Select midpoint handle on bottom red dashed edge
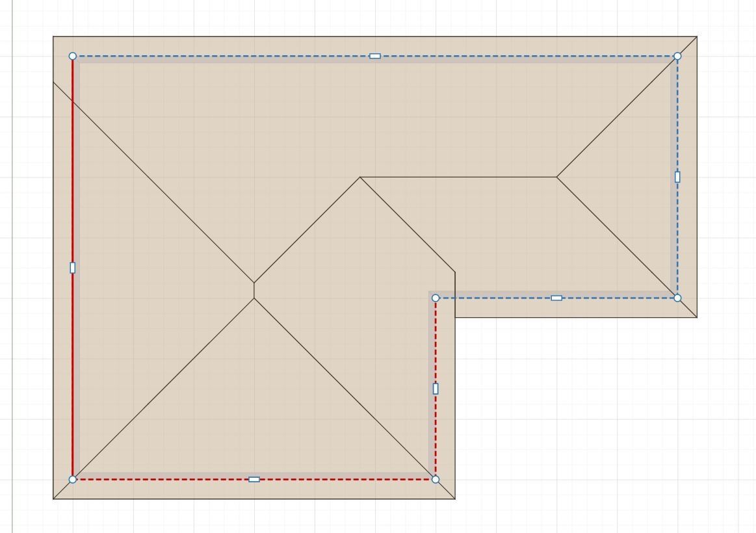 pyautogui.click(x=254, y=480)
